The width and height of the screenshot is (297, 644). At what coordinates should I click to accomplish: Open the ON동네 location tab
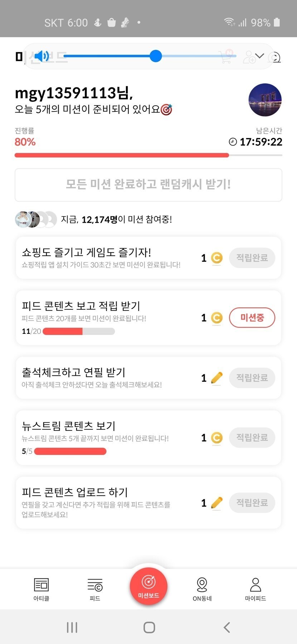(202, 589)
